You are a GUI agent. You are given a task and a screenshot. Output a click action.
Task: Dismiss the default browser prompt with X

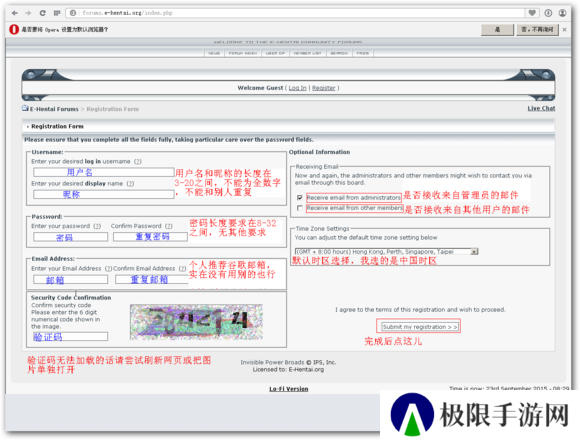[x=564, y=30]
